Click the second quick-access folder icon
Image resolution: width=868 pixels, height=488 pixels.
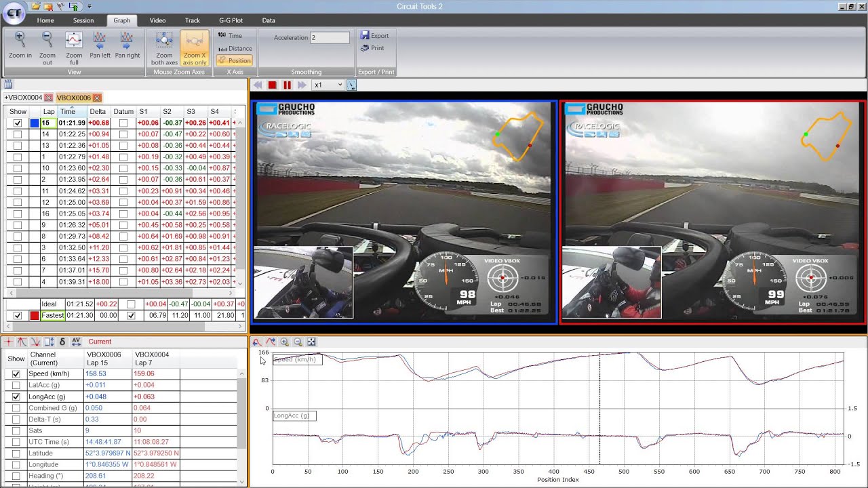click(x=48, y=6)
